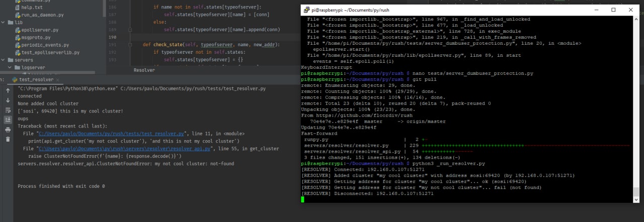
Task: Collapse the lib folder chevron
Action: pos(3,23)
